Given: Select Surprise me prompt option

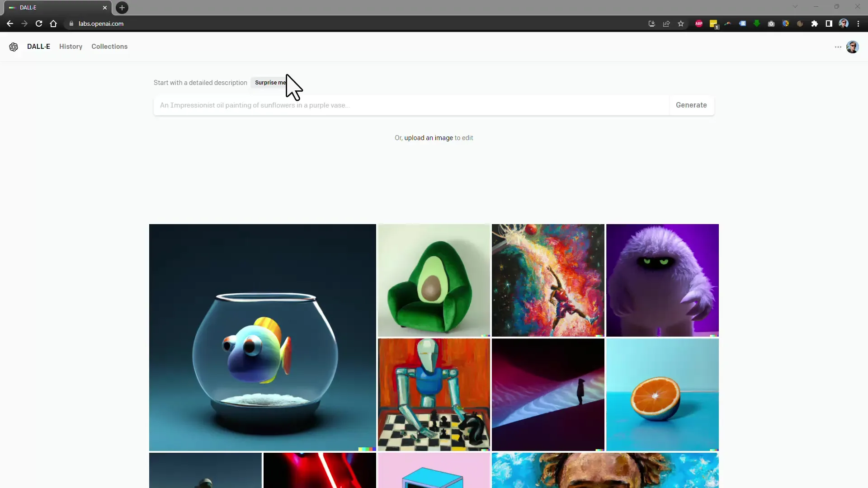Looking at the screenshot, I should tap(271, 82).
